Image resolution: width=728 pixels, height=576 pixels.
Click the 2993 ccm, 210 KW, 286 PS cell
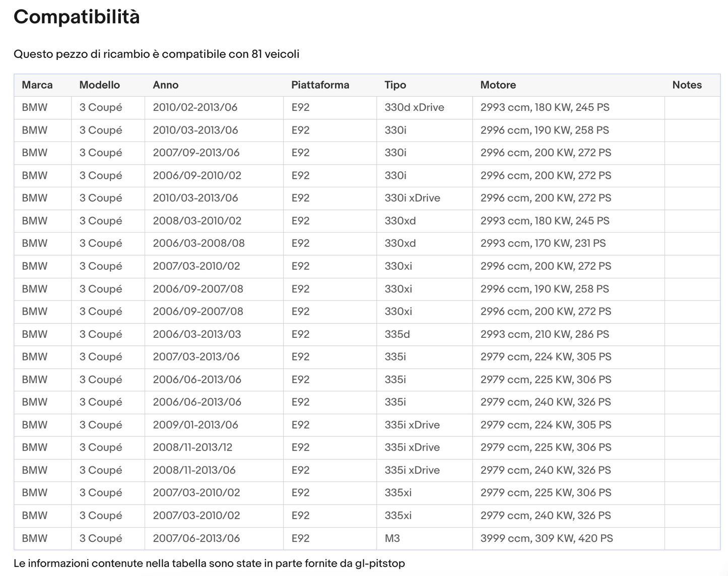pyautogui.click(x=569, y=334)
